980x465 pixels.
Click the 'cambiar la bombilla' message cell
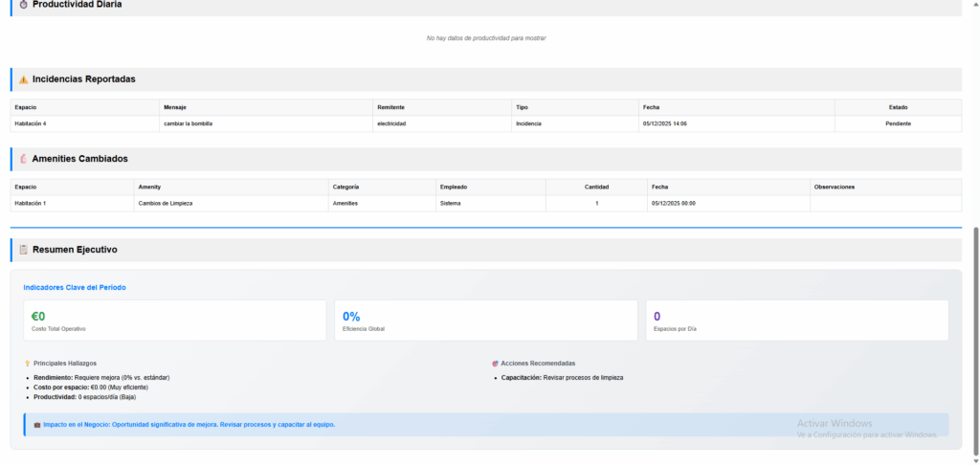[189, 123]
